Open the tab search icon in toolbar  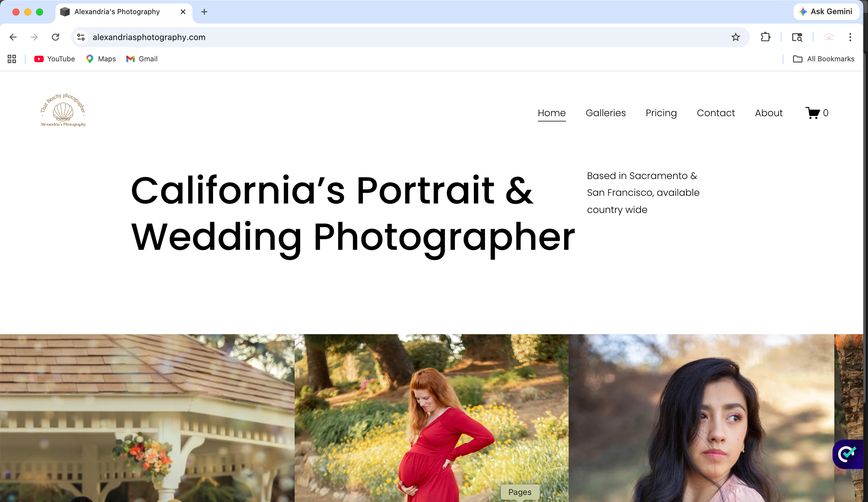797,37
